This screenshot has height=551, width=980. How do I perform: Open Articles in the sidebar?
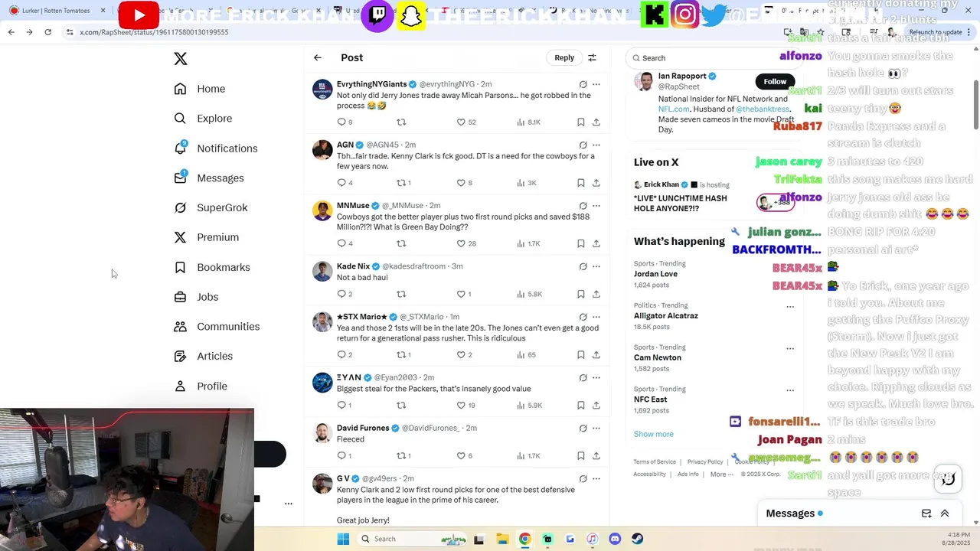click(x=204, y=356)
